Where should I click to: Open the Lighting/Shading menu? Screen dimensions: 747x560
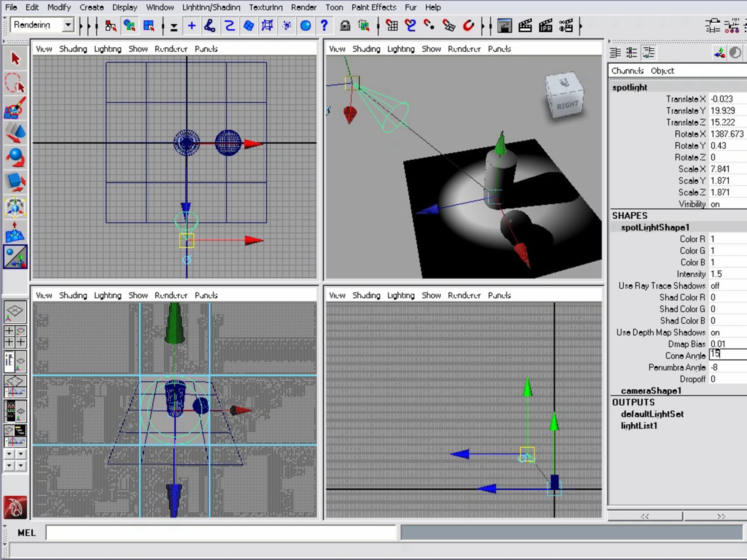point(211,7)
